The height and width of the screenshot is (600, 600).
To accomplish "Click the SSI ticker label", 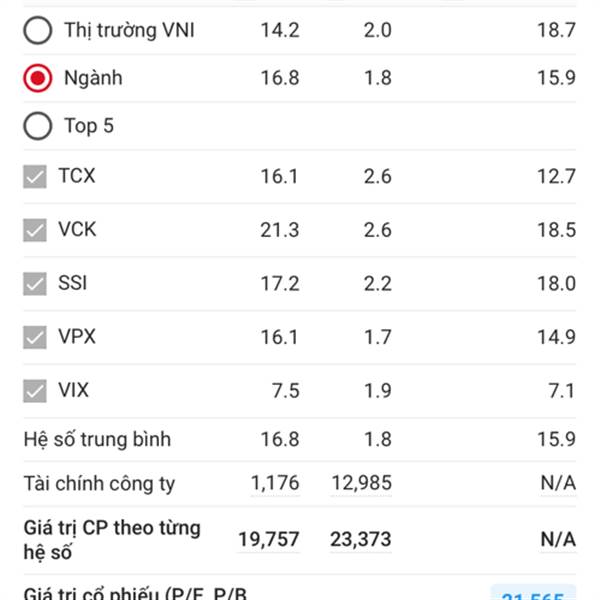I will pos(73,283).
